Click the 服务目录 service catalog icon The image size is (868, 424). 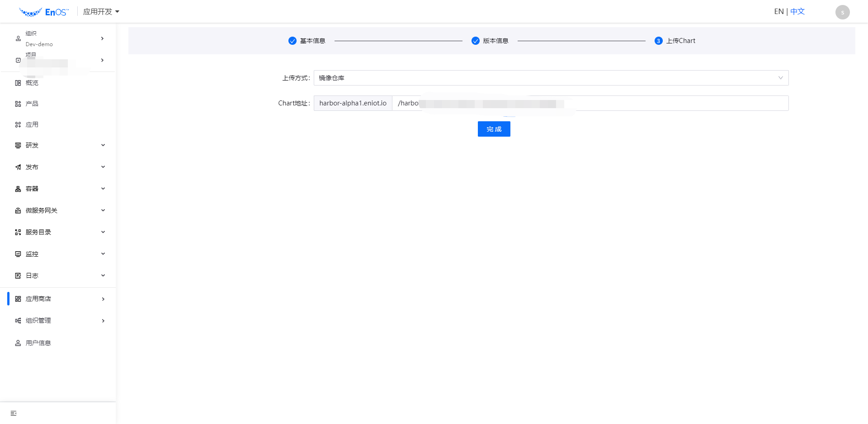pos(18,232)
